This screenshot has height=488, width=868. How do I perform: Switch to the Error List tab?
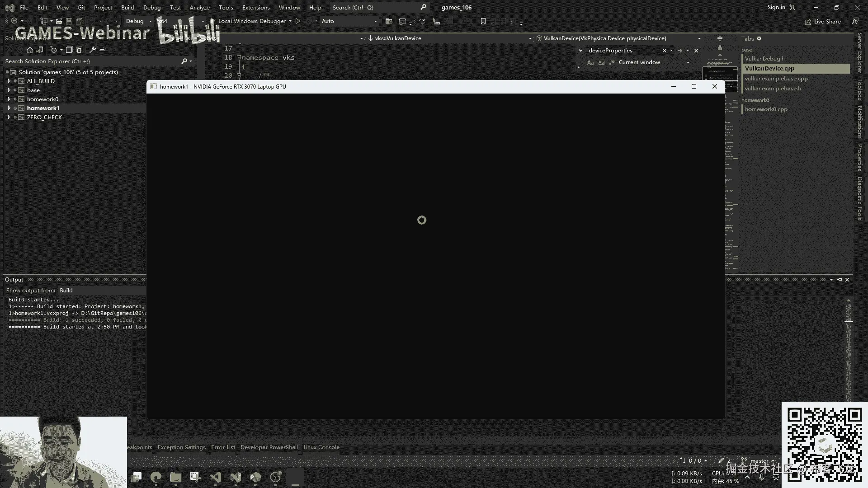coord(223,447)
